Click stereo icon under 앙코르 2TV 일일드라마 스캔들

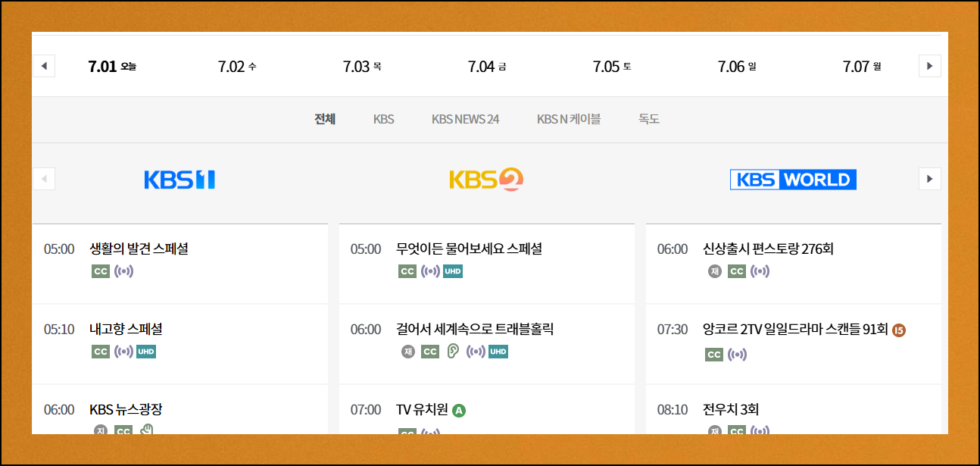tap(737, 355)
